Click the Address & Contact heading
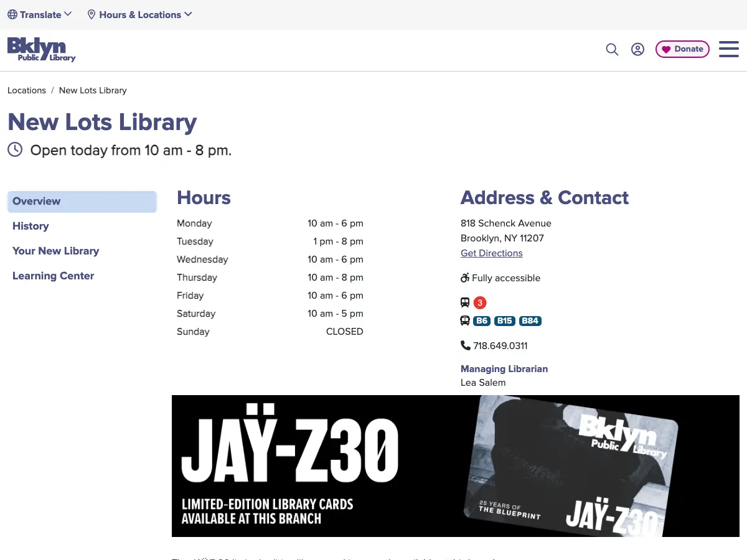 pos(545,198)
